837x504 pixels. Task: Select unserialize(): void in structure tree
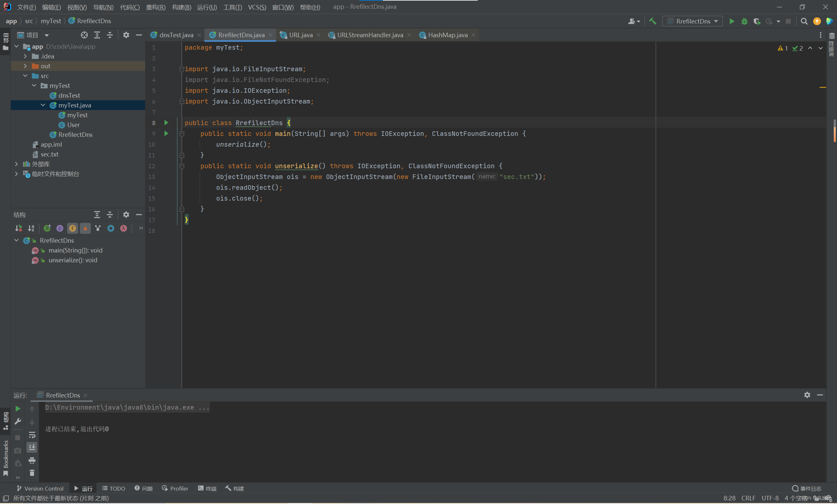[x=73, y=260]
